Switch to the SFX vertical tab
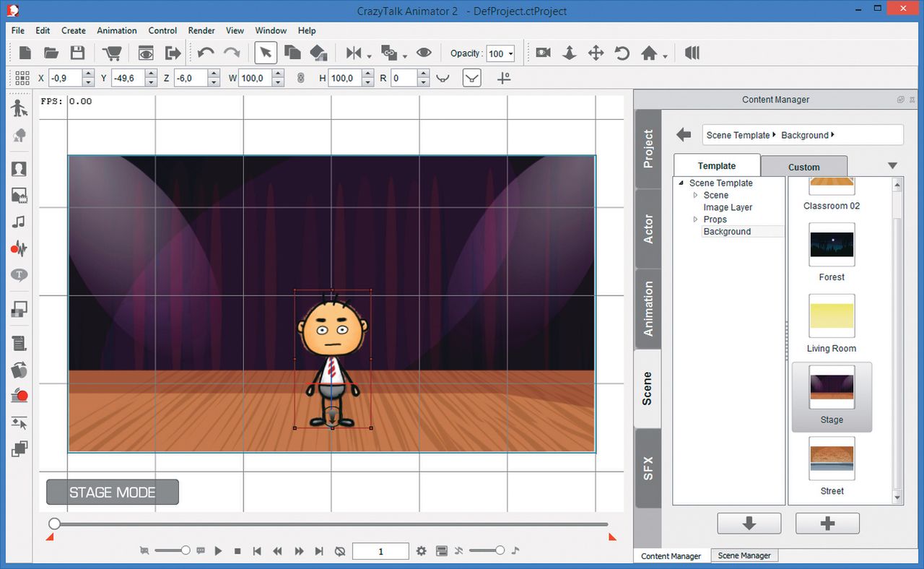This screenshot has height=569, width=924. (648, 468)
